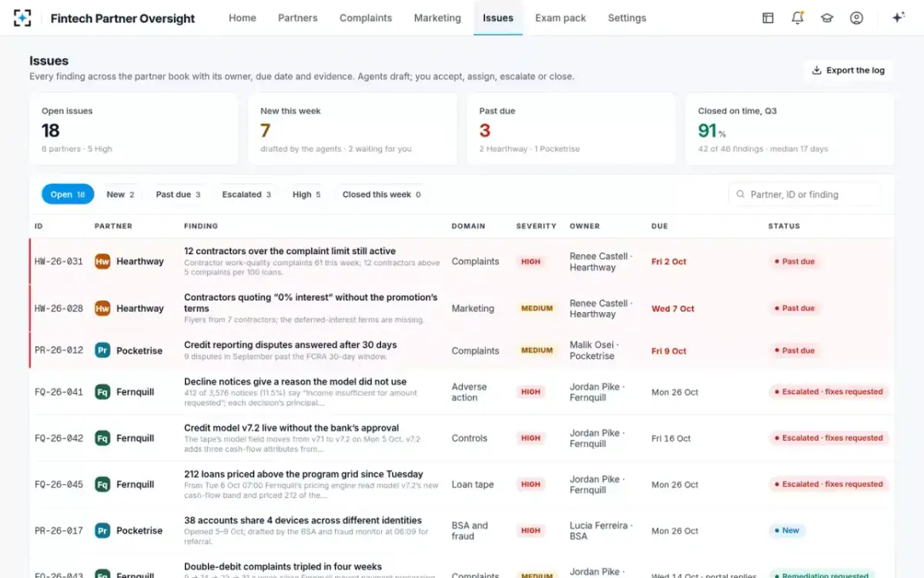The width and height of the screenshot is (924, 578).
Task: Open the Past due 3 card
Action: pos(571,129)
